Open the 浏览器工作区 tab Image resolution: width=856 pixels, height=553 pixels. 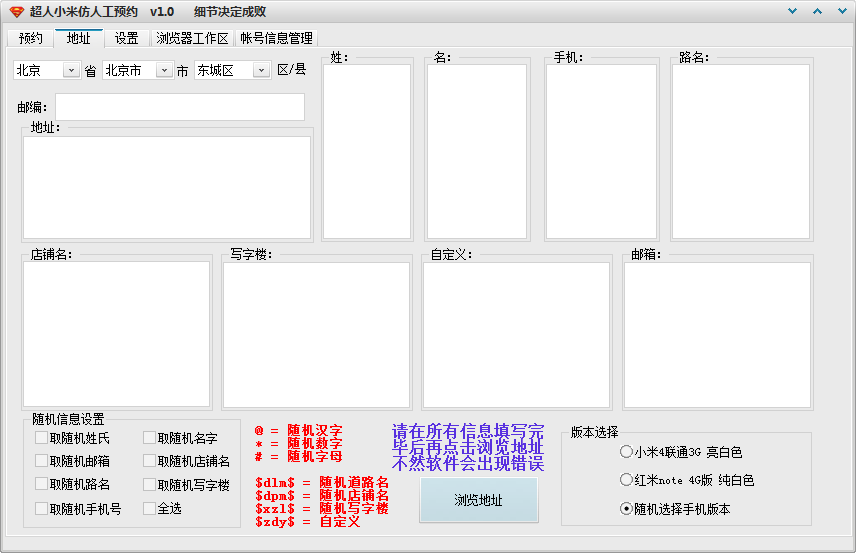tap(192, 38)
